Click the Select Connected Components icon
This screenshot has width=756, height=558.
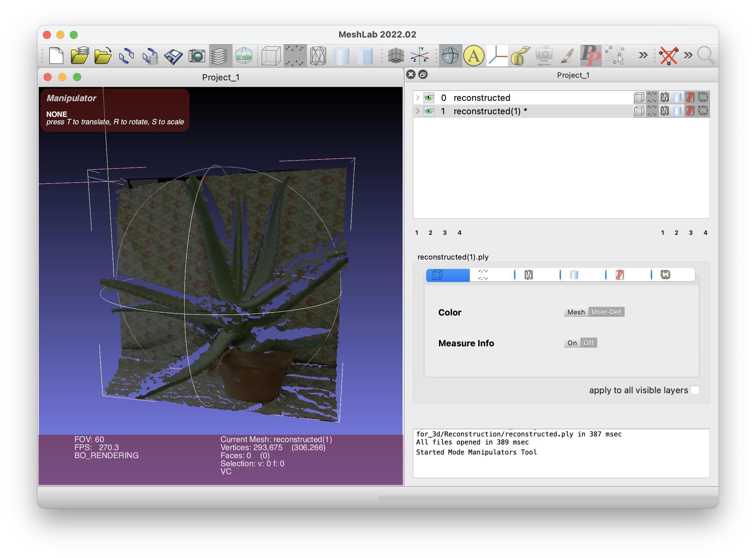point(614,56)
